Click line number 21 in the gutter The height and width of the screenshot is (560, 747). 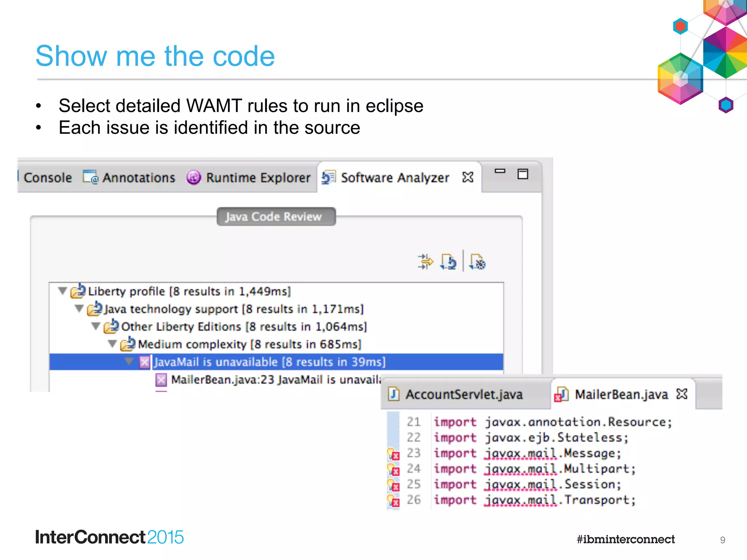click(x=414, y=422)
